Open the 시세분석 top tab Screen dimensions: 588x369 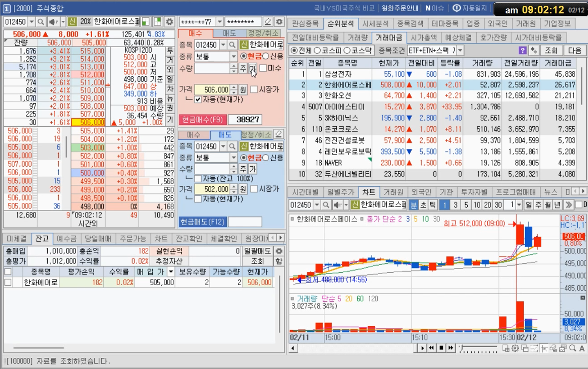click(376, 23)
